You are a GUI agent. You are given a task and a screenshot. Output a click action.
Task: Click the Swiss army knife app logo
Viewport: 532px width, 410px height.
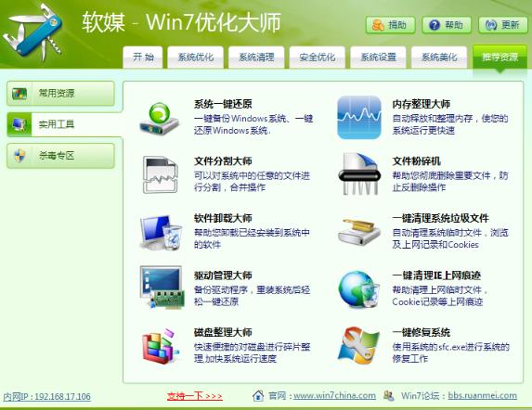click(x=32, y=33)
